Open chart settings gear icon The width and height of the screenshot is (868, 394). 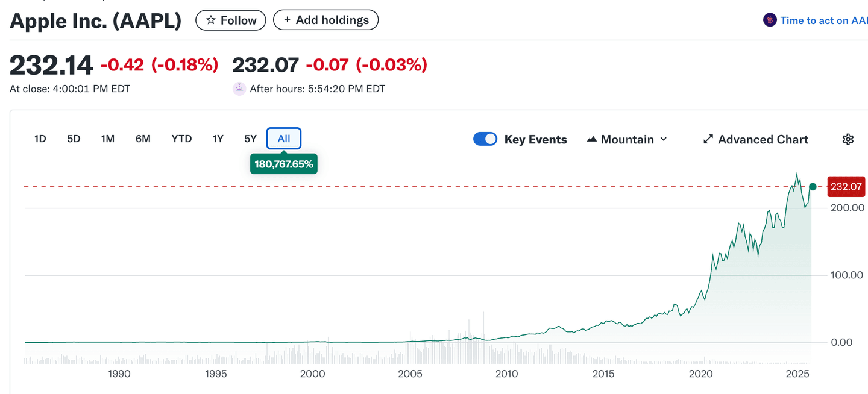(x=848, y=139)
